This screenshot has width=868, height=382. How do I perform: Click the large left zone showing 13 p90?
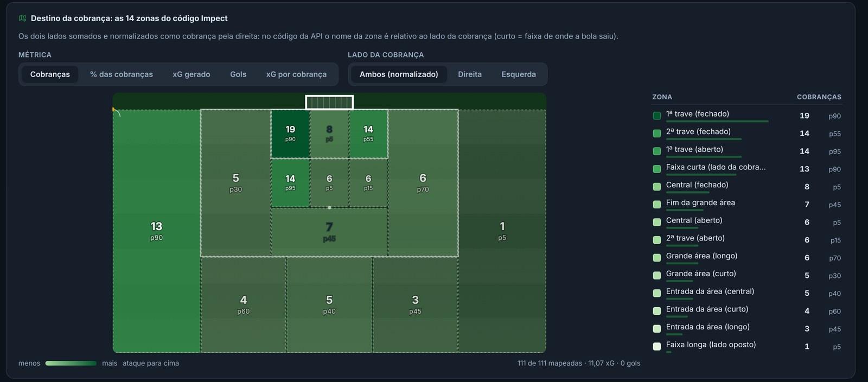pyautogui.click(x=156, y=231)
